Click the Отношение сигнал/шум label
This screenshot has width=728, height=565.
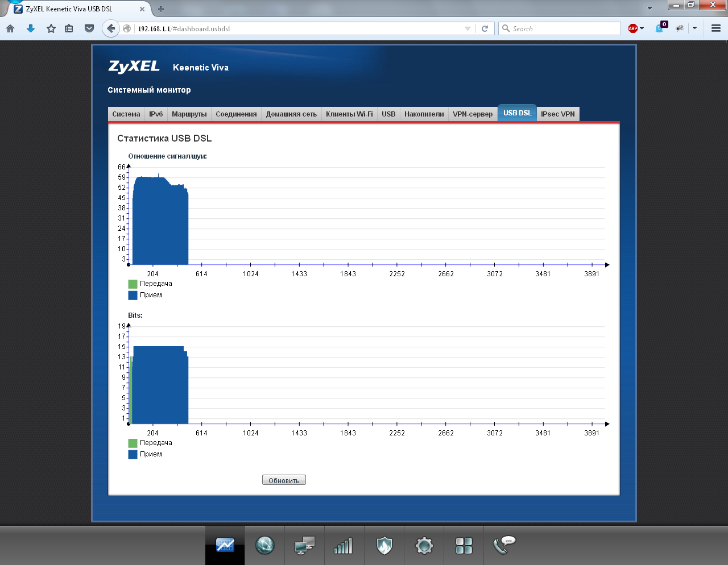tap(167, 156)
